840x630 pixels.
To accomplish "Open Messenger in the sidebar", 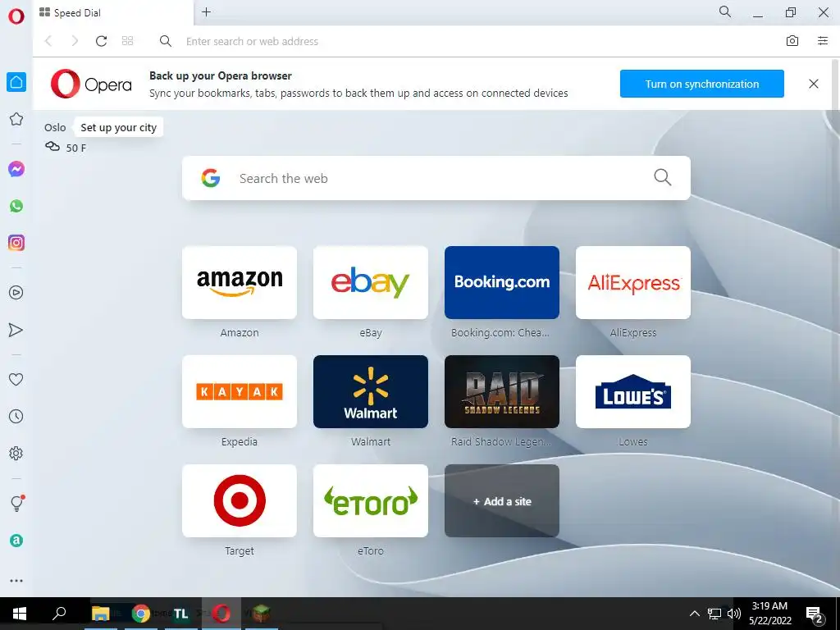I will pyautogui.click(x=16, y=169).
